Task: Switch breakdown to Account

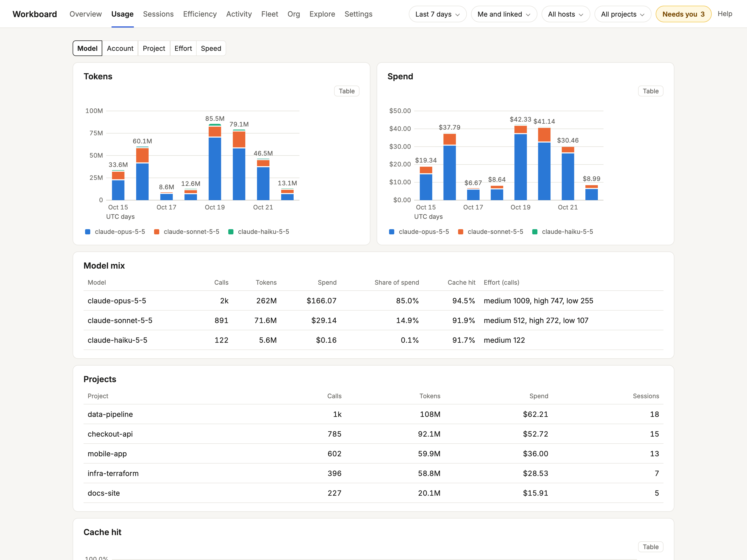Action: tap(120, 48)
